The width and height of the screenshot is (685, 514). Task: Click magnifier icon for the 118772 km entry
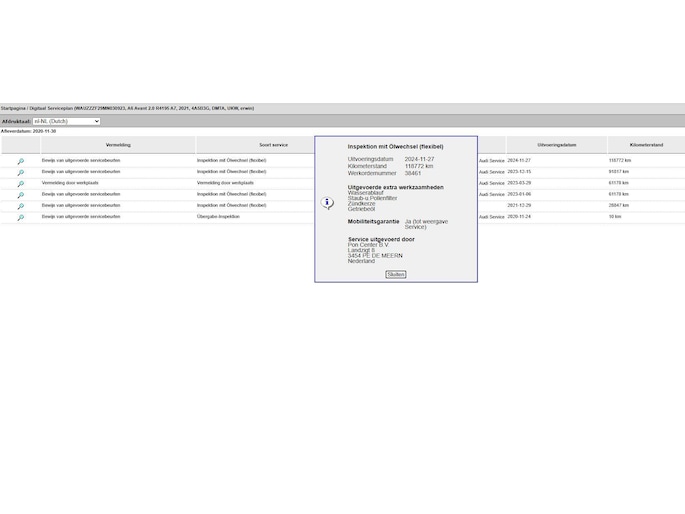(20, 161)
